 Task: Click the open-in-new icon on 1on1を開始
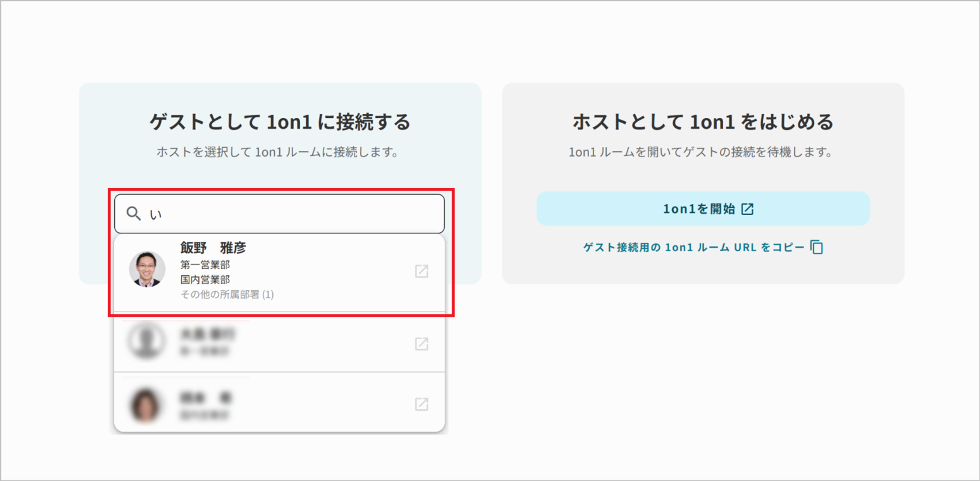747,209
